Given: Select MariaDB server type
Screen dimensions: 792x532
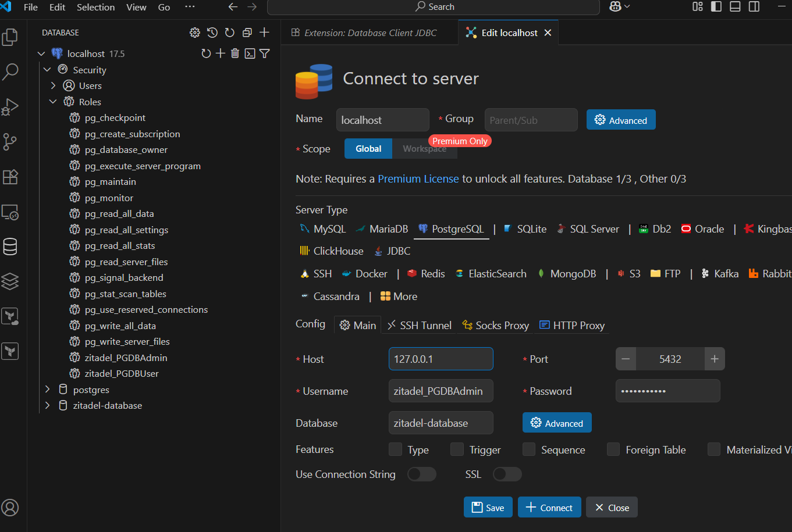Looking at the screenshot, I should (382, 229).
